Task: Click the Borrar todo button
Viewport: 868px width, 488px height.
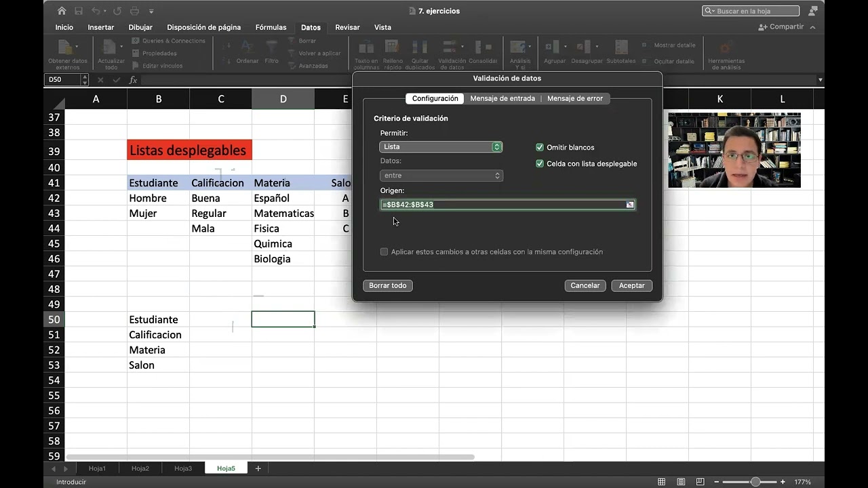Action: pyautogui.click(x=388, y=285)
